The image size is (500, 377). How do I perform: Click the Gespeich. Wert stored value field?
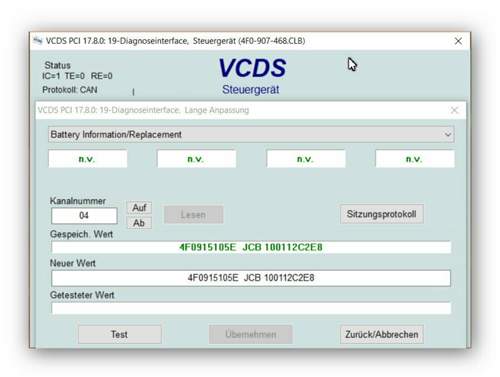(251, 247)
